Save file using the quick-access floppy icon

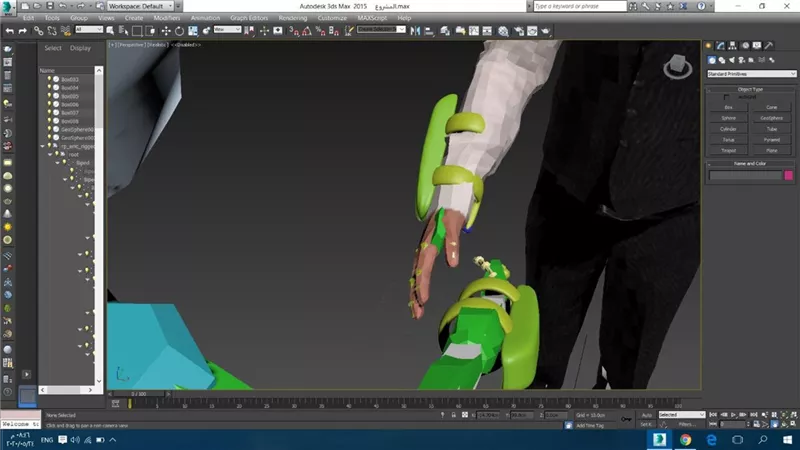(49, 6)
